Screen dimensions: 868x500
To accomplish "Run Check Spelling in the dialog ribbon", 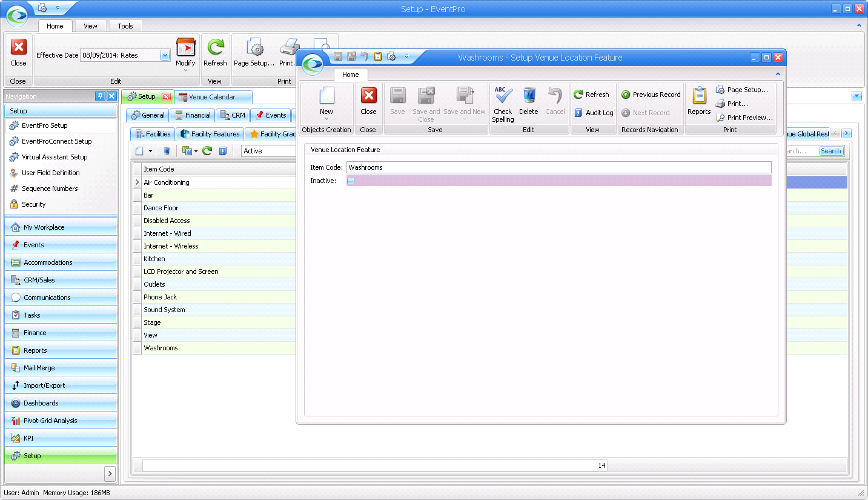I will pyautogui.click(x=503, y=104).
